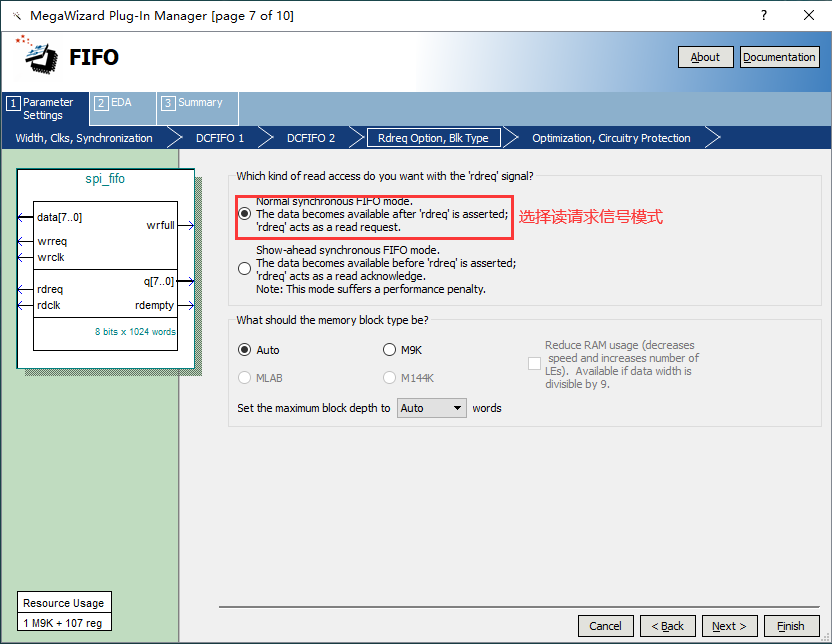This screenshot has width=832, height=644.
Task: Select Normal synchronous FIFO mode option
Action: pyautogui.click(x=245, y=214)
